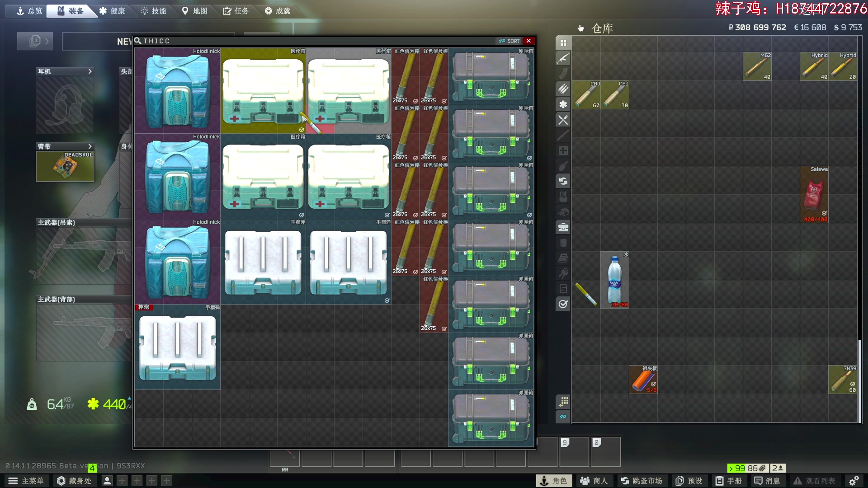Open the 健康 tab

[x=112, y=11]
